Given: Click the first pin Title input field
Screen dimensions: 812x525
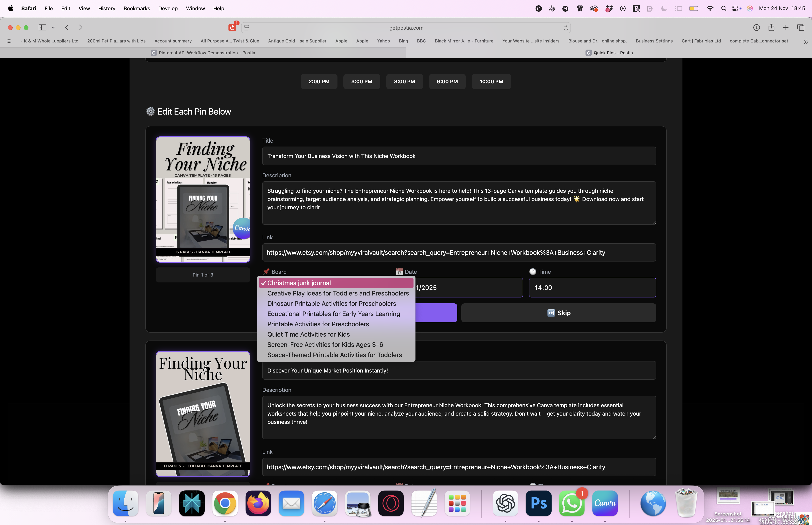Looking at the screenshot, I should point(459,156).
